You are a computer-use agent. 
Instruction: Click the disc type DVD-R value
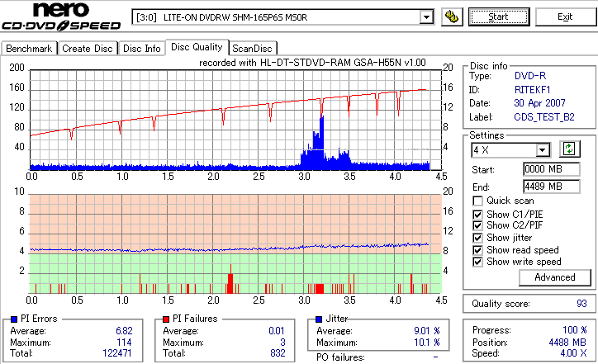coord(530,76)
